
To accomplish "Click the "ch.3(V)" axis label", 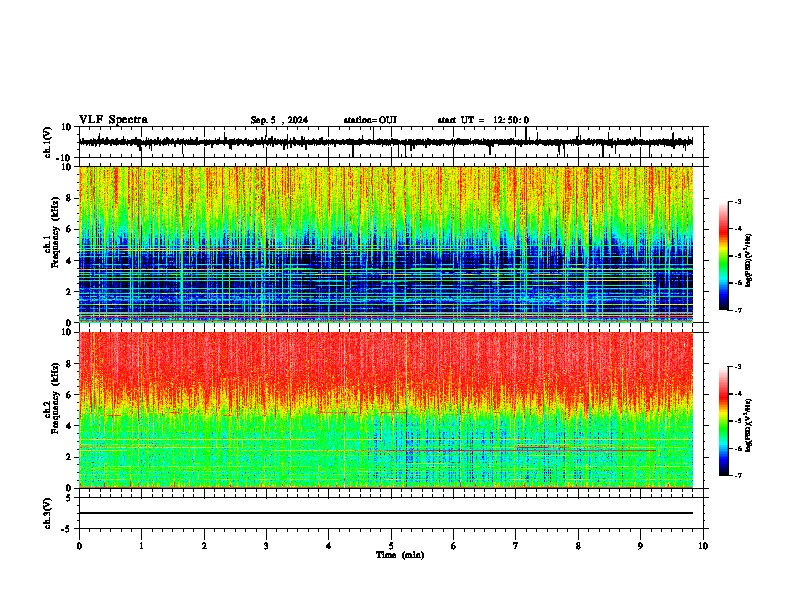I will tap(48, 513).
